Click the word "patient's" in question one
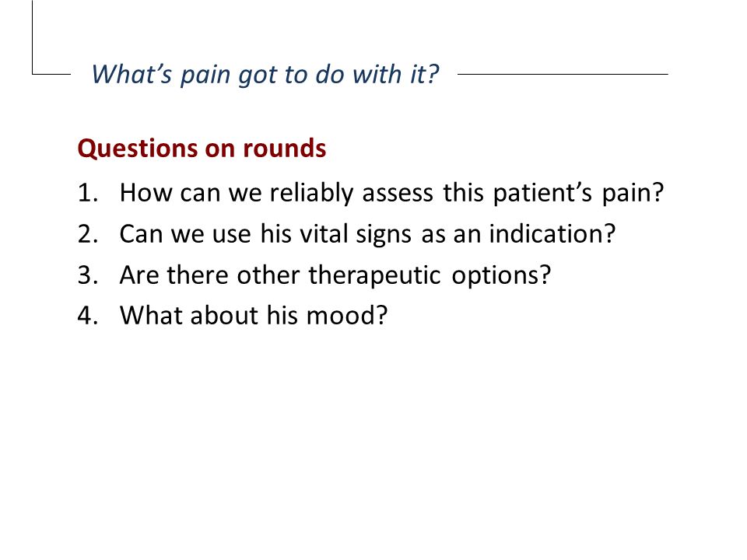The height and width of the screenshot is (560, 747). [x=542, y=194]
